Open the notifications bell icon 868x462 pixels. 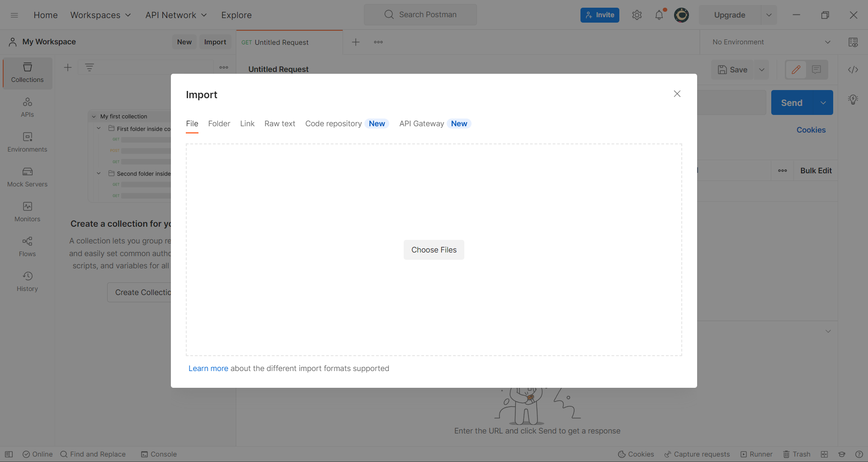coord(659,15)
